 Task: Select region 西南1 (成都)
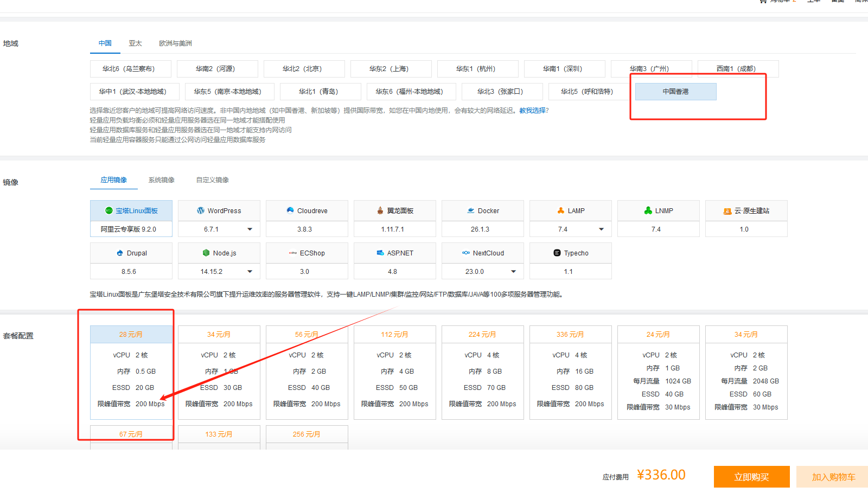tap(738, 69)
